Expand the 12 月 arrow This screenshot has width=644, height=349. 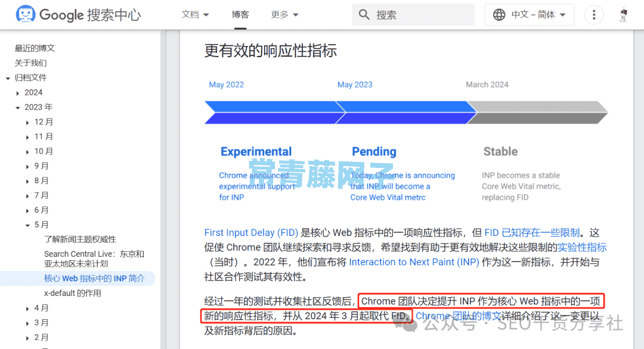pos(27,122)
